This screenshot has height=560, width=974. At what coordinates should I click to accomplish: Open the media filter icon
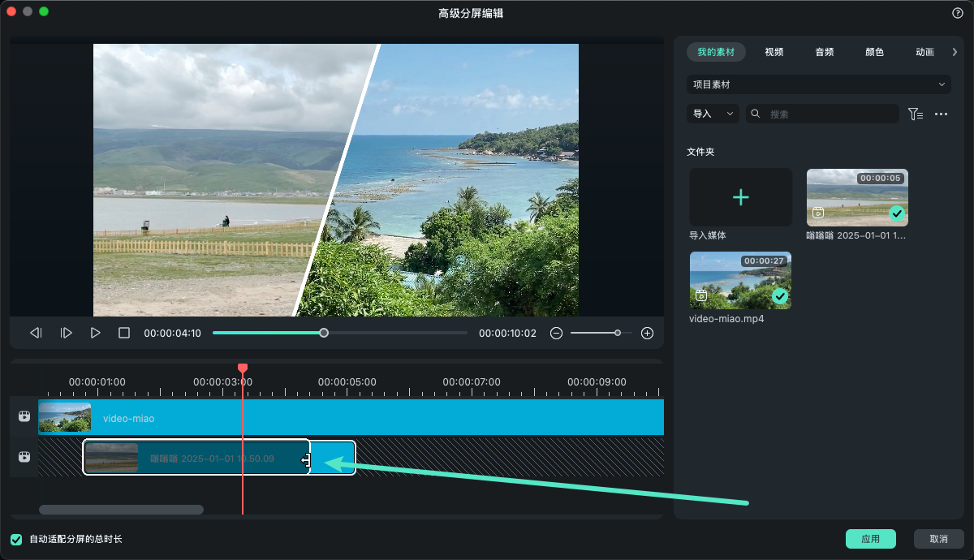click(x=916, y=114)
